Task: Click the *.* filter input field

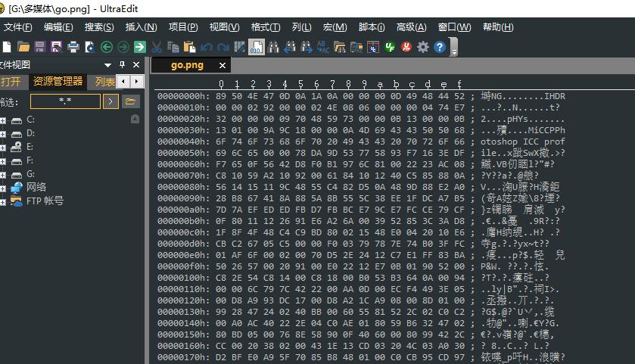Action: [65, 101]
